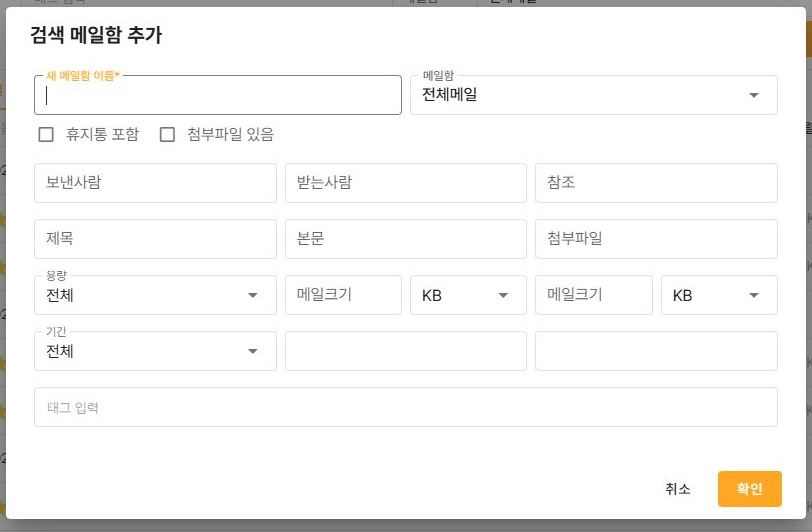
Task: Expand the 용량 전체 dropdown
Action: pyautogui.click(x=155, y=295)
